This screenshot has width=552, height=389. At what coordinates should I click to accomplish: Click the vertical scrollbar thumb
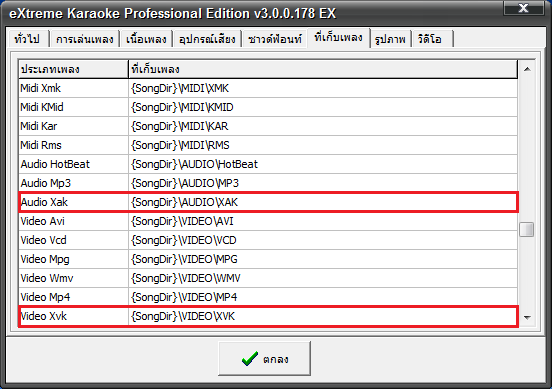pyautogui.click(x=527, y=230)
